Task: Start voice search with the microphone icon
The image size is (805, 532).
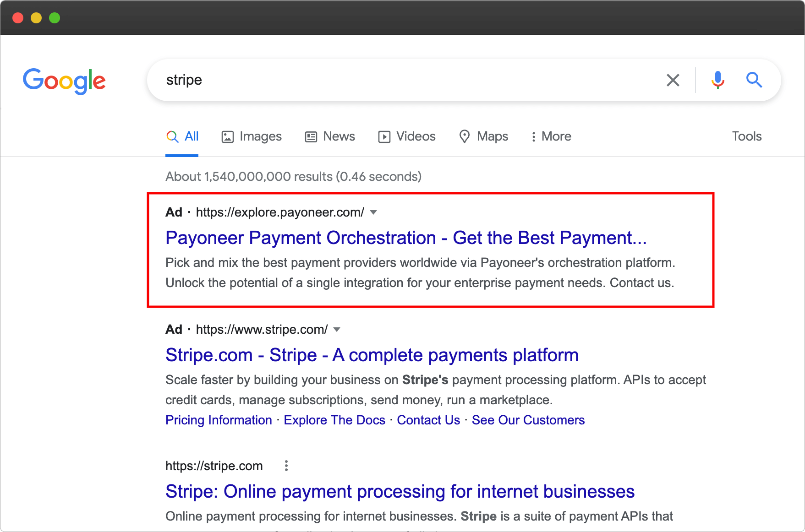Action: coord(718,80)
